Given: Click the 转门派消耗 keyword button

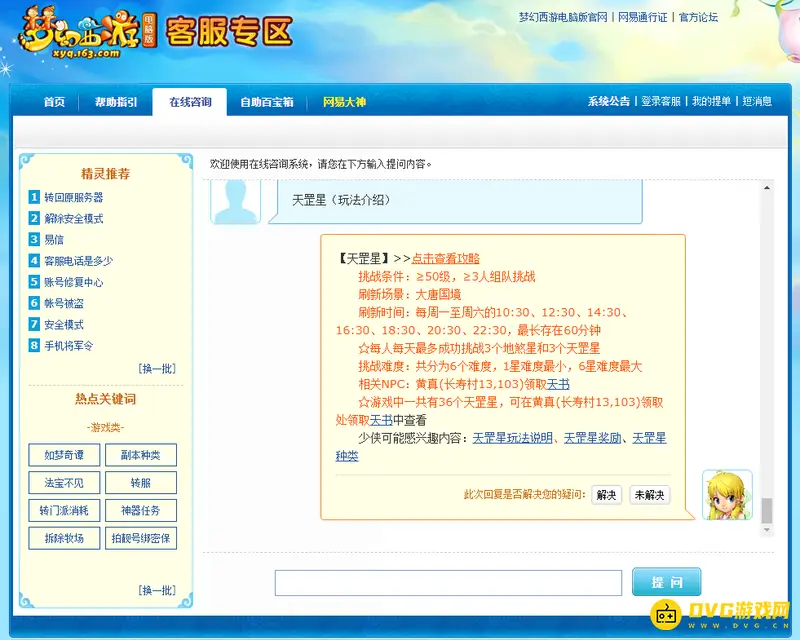Looking at the screenshot, I should (64, 510).
